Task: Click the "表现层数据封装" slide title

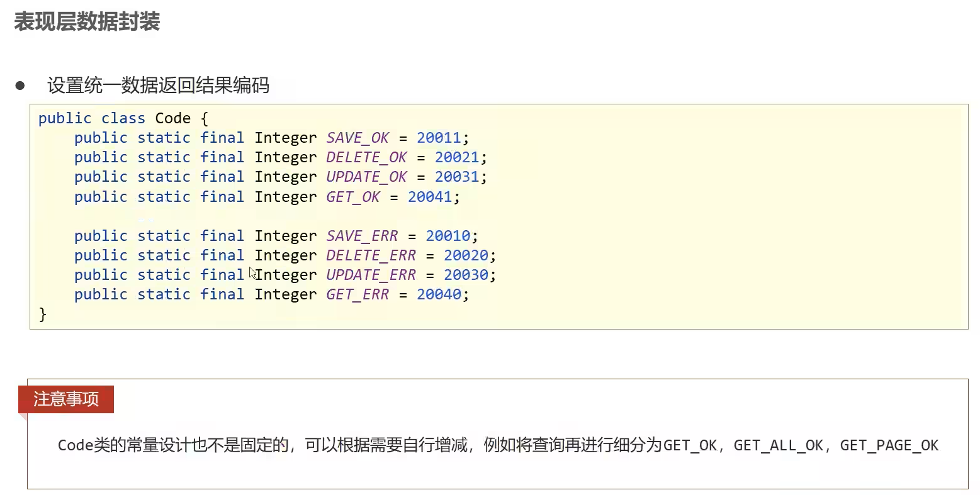Action: click(x=87, y=22)
